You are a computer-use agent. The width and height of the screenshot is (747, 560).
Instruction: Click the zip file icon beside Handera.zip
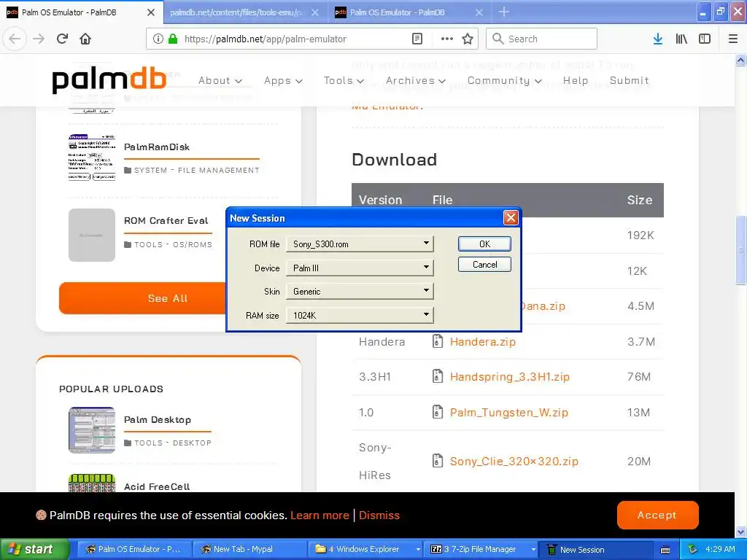coord(438,341)
